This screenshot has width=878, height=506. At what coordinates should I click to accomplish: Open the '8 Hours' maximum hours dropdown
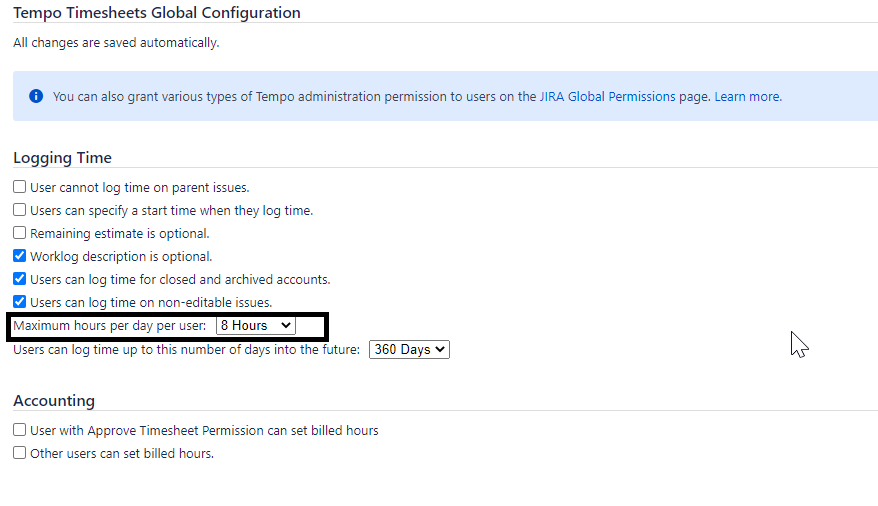point(256,326)
